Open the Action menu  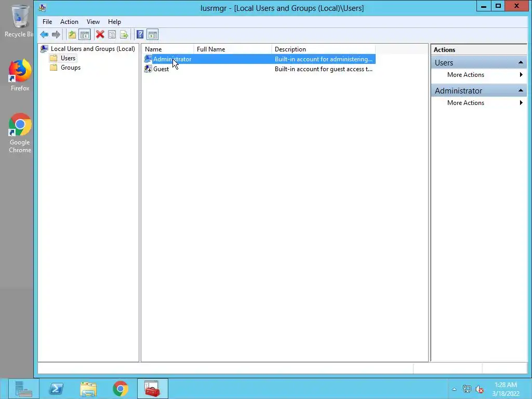pyautogui.click(x=69, y=22)
